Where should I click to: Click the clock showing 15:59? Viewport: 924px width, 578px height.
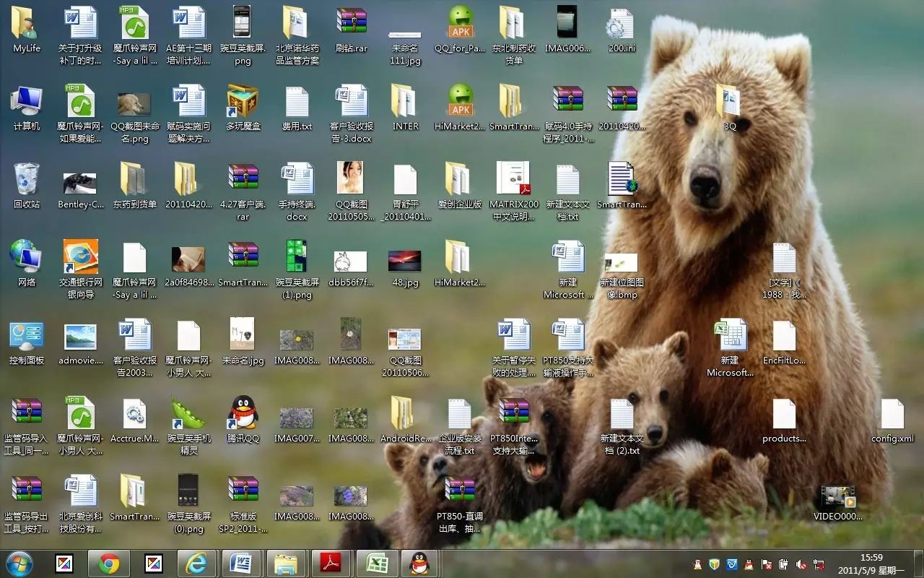pyautogui.click(x=871, y=557)
